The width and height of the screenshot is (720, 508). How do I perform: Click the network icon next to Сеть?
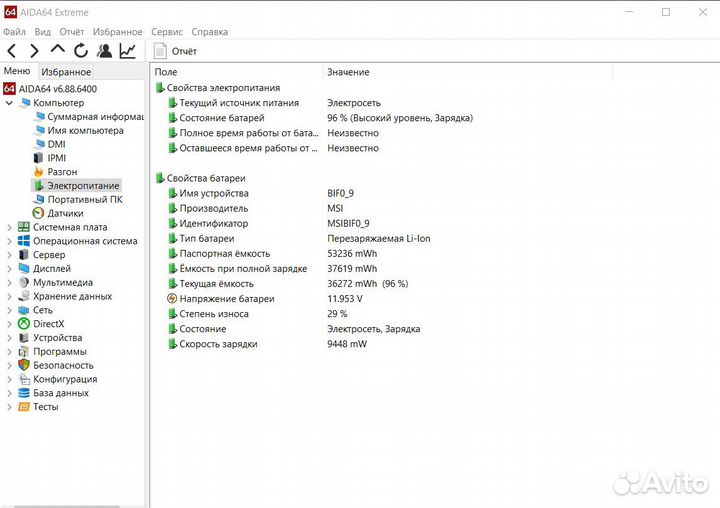pyautogui.click(x=24, y=310)
